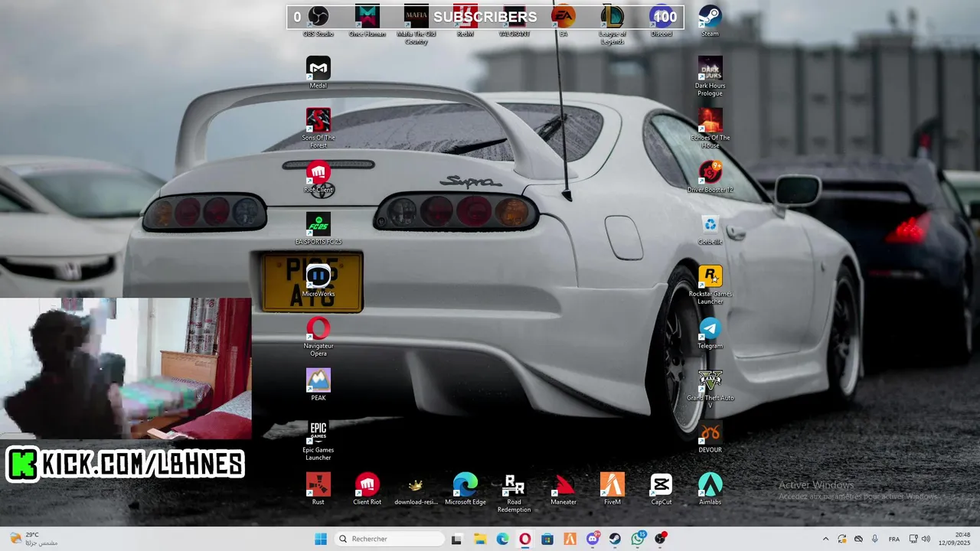The image size is (980, 551).
Task: Open Echoes Of The House shortcut
Action: coord(710,128)
